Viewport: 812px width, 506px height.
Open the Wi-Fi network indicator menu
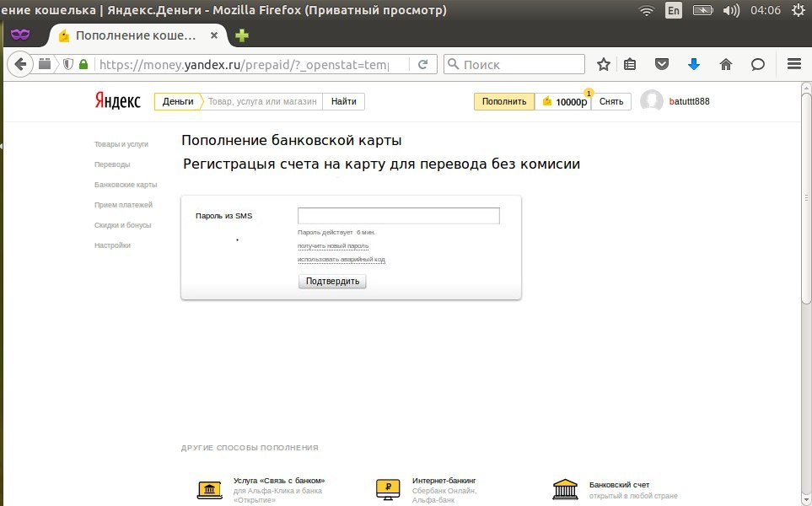(x=647, y=10)
